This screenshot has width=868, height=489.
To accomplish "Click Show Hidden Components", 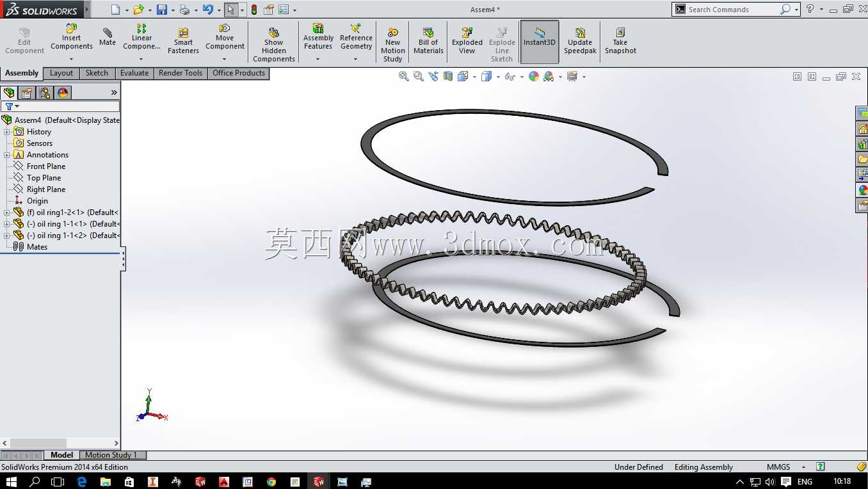I will coord(274,45).
